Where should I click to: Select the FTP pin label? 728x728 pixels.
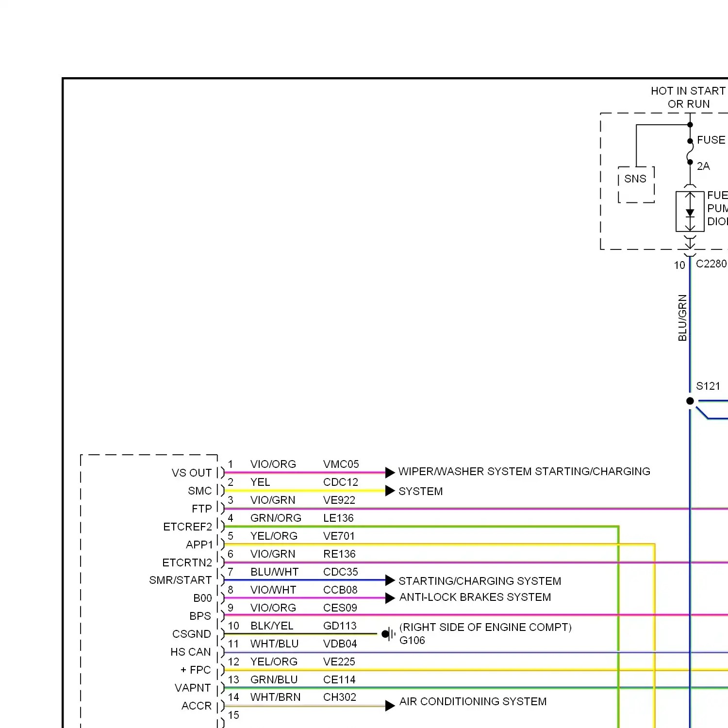(x=202, y=509)
